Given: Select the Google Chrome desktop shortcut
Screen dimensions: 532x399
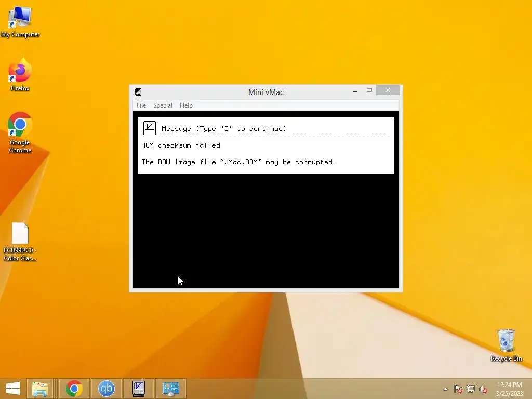Looking at the screenshot, I should coord(20,132).
